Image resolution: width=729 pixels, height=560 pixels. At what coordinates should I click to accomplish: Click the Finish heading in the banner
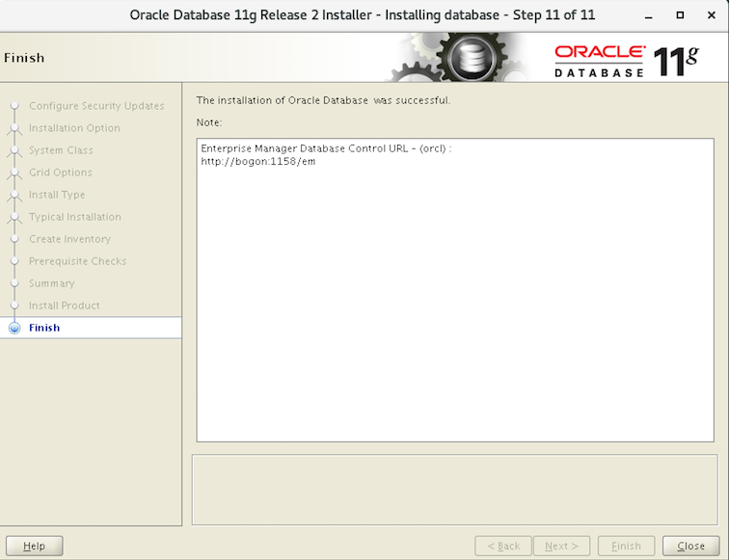(24, 58)
